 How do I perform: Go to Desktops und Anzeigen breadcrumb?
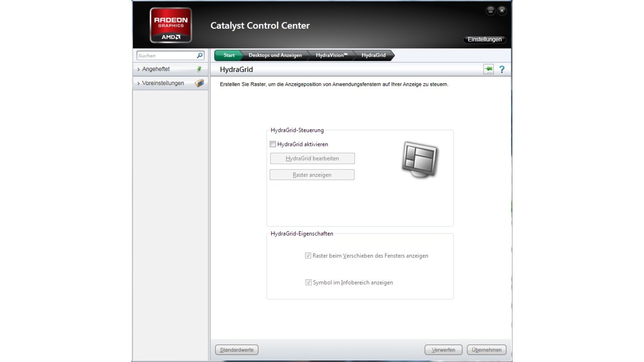275,55
